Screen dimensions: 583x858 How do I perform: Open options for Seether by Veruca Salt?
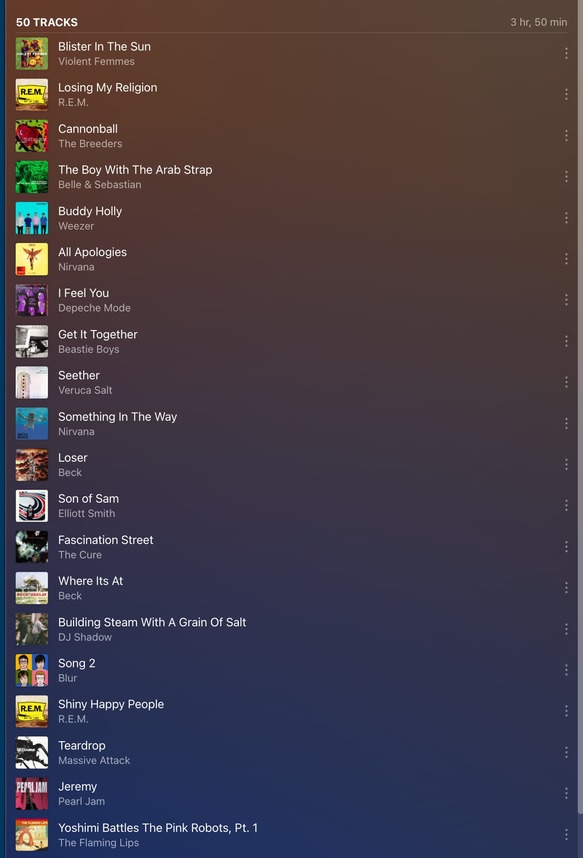coord(566,382)
